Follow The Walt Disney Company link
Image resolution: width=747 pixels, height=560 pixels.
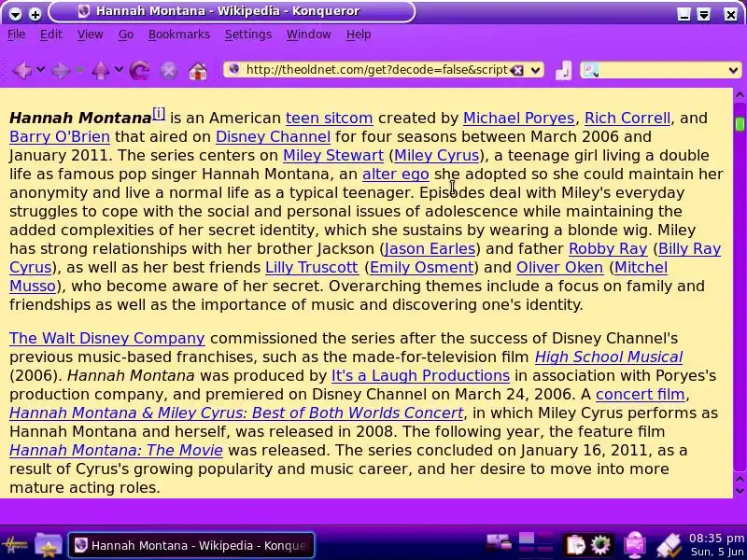[x=107, y=338]
